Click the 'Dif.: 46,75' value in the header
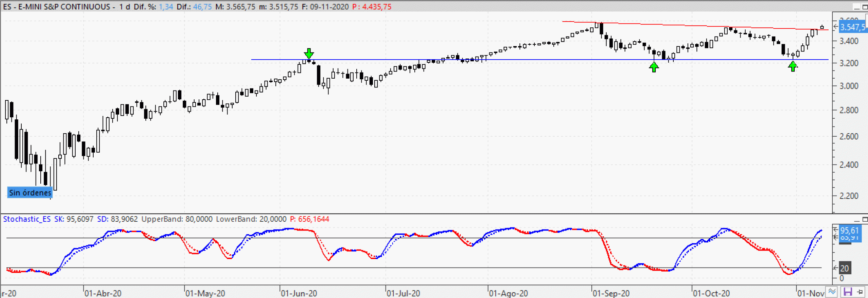 pos(194,7)
